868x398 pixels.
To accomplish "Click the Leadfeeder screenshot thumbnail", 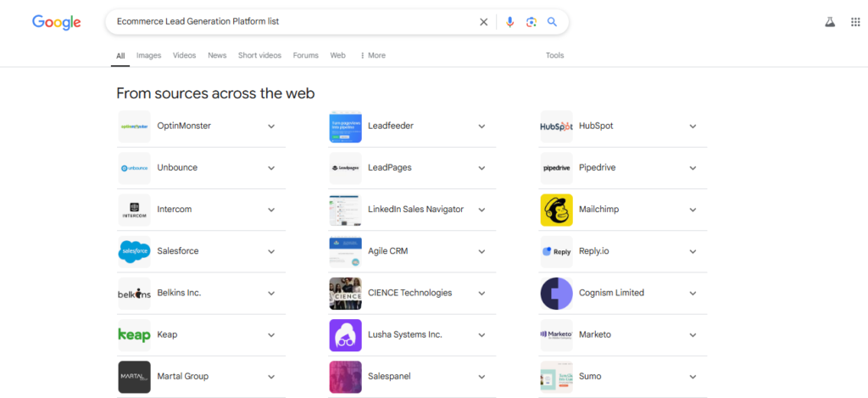I will coord(345,126).
